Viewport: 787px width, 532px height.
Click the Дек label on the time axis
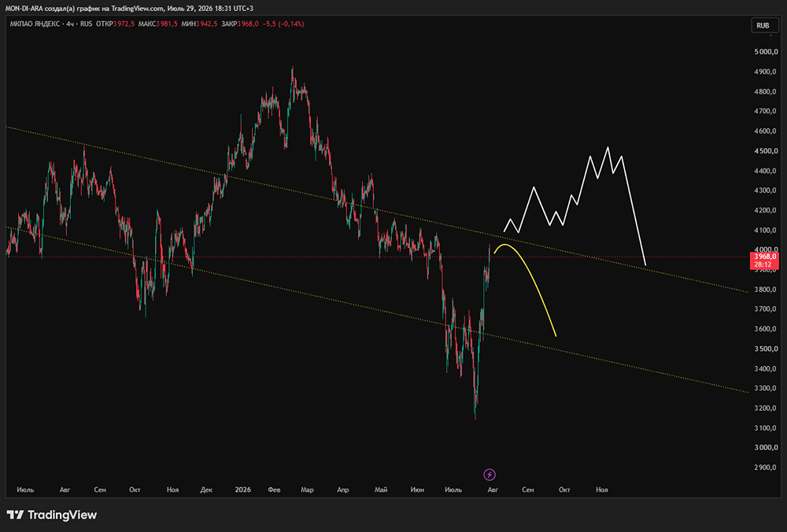pyautogui.click(x=206, y=490)
